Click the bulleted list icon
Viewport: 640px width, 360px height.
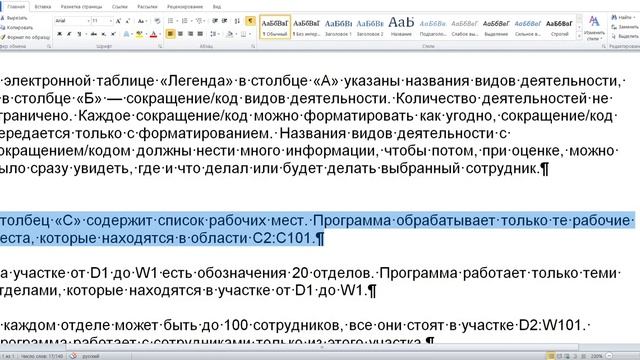click(171, 21)
